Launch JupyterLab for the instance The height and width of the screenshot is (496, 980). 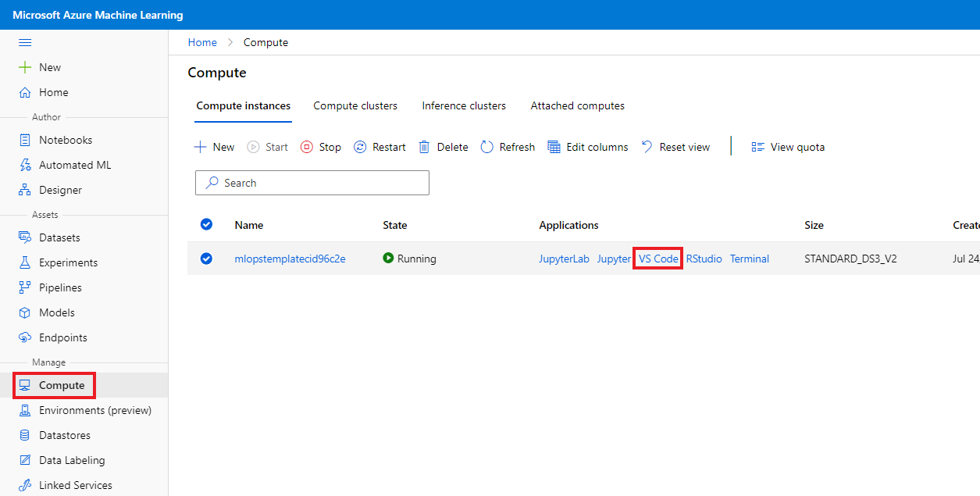[x=564, y=259]
